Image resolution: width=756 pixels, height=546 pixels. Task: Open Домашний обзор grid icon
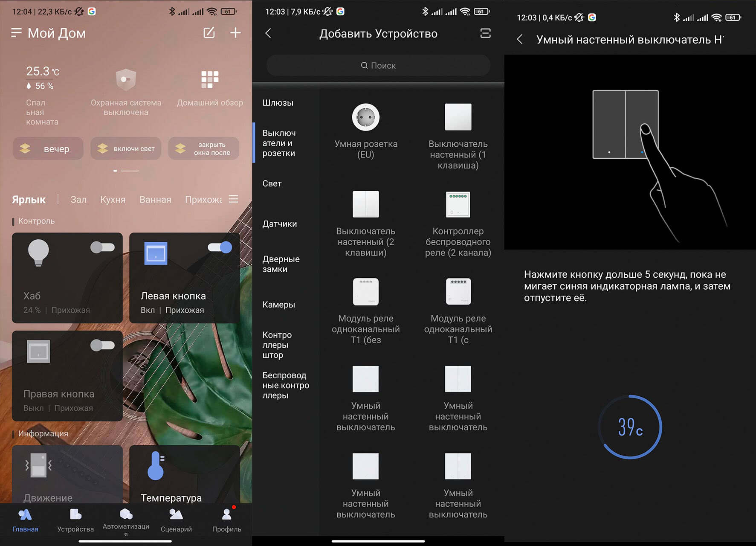(210, 80)
